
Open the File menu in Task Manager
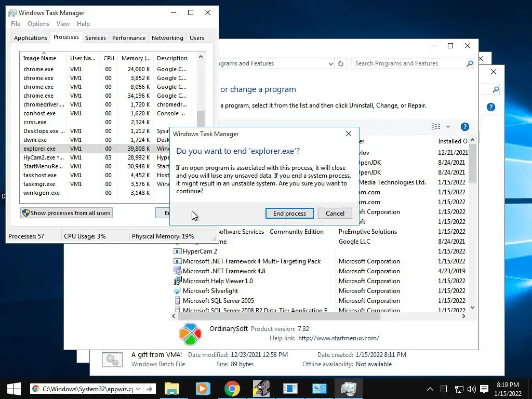pyautogui.click(x=16, y=24)
